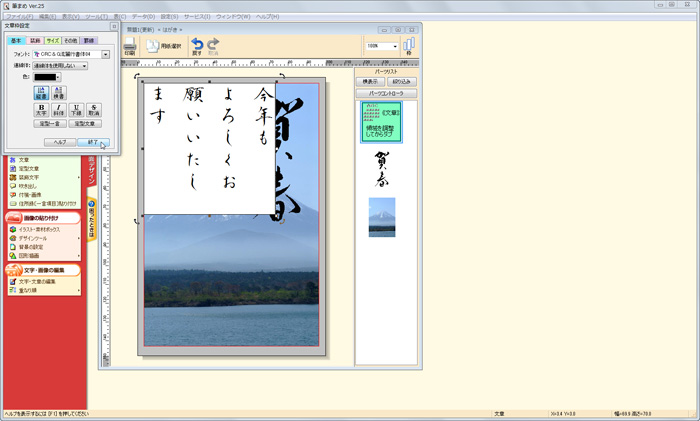Open イラスト・素材ボックス in the sidebar
Image resolution: width=700 pixels, height=421 pixels.
[x=40, y=229]
